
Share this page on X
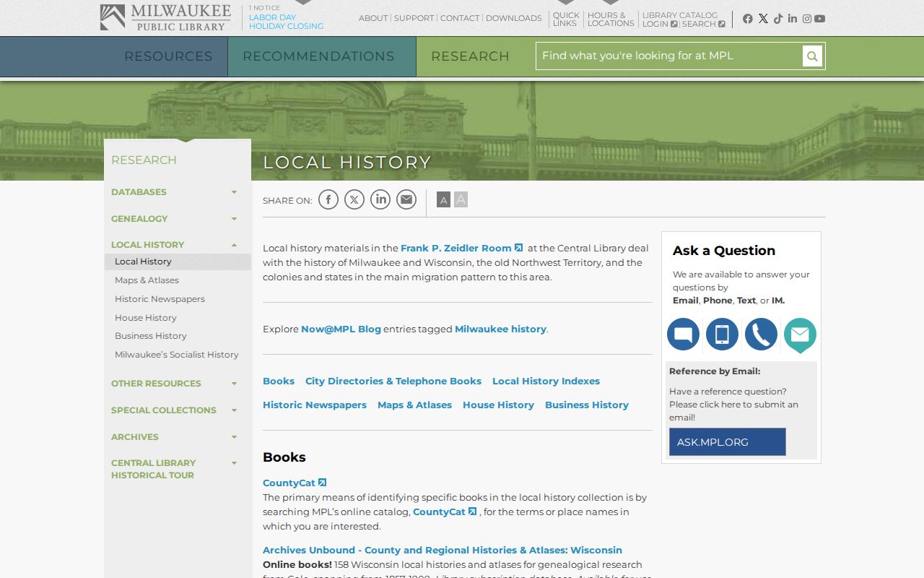click(x=354, y=199)
